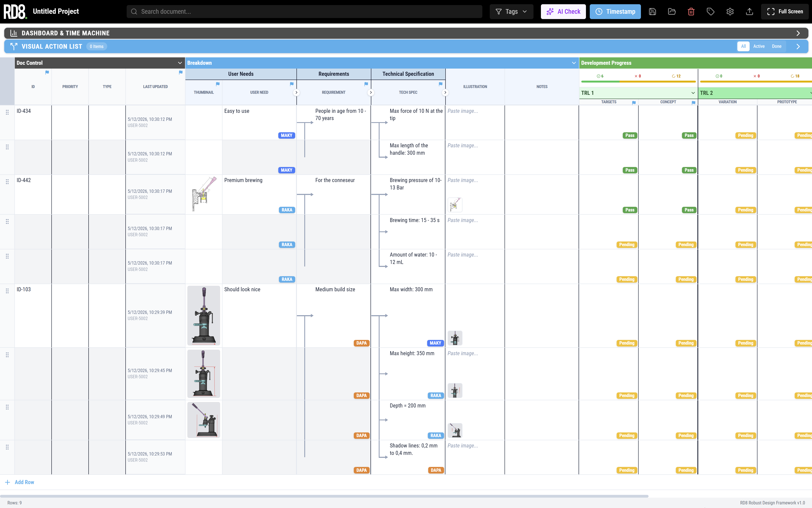Click illustration image in Max width row
This screenshot has height=508, width=812.
tap(455, 338)
